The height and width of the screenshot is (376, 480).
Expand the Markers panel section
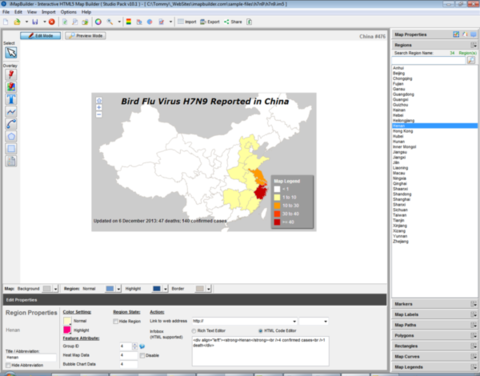[x=474, y=304]
